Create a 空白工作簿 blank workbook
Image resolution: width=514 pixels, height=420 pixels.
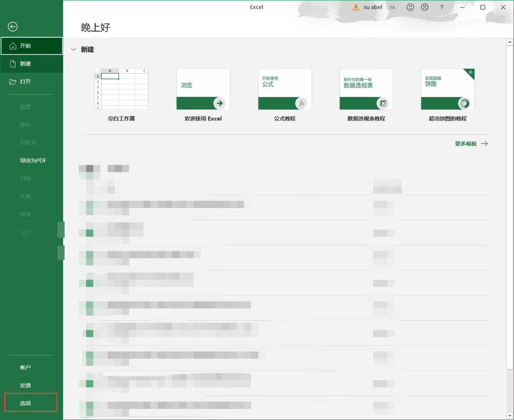(121, 95)
